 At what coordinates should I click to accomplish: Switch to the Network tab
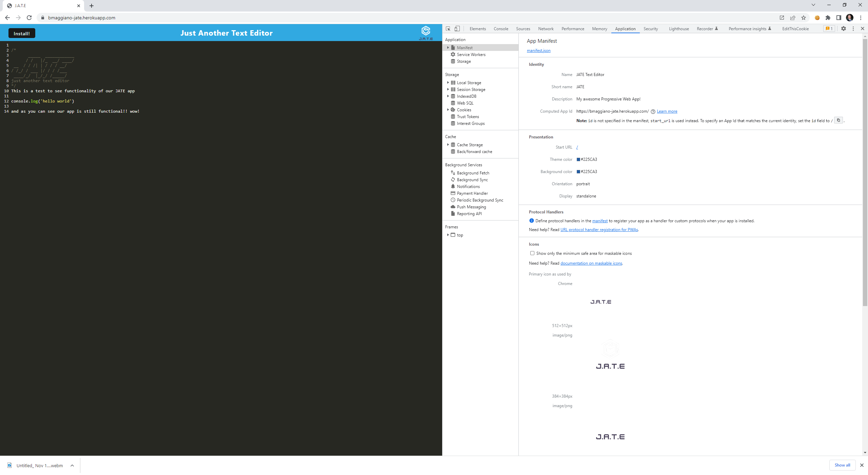[546, 28]
